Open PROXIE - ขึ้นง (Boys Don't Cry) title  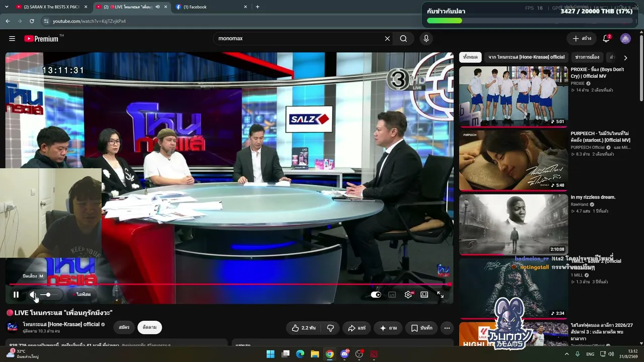597,73
